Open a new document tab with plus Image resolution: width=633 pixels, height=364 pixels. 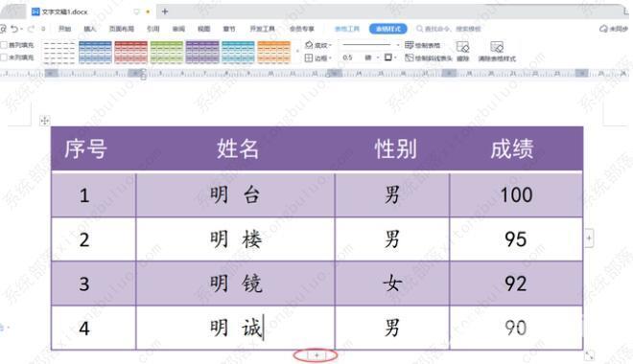165,11
